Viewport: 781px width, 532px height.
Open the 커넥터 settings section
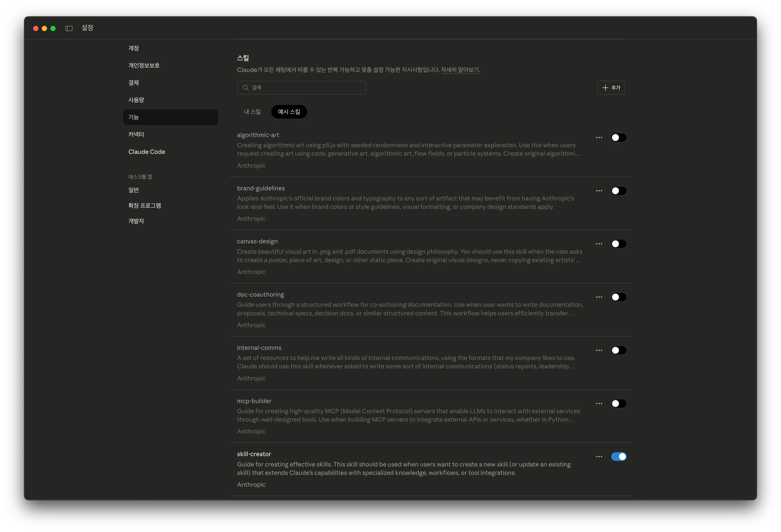[136, 135]
